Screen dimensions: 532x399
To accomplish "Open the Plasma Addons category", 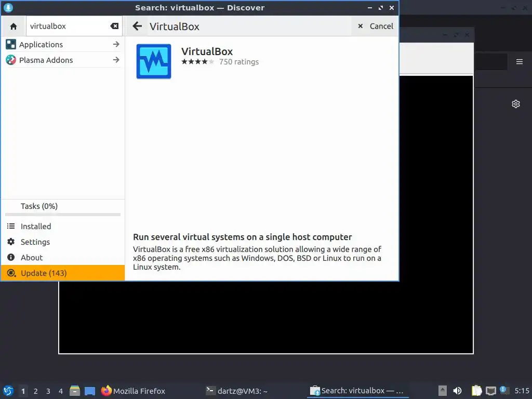I will [x=63, y=60].
